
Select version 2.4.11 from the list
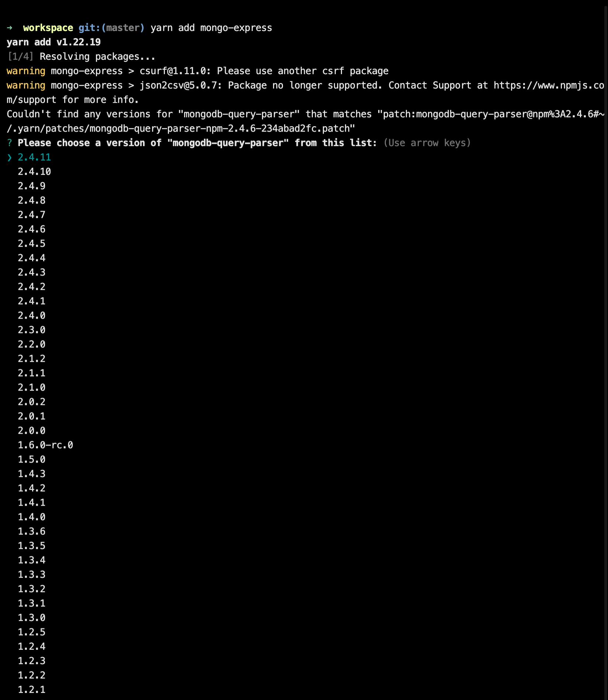(34, 157)
